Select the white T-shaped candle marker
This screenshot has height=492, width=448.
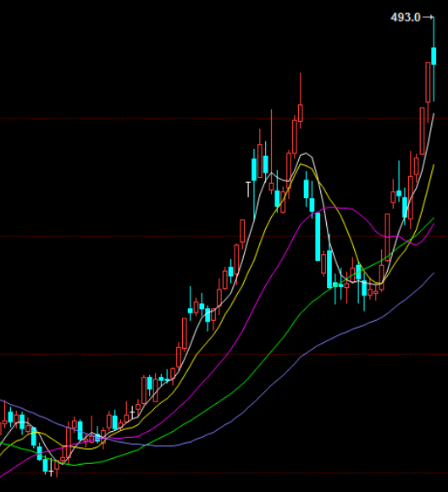click(248, 189)
